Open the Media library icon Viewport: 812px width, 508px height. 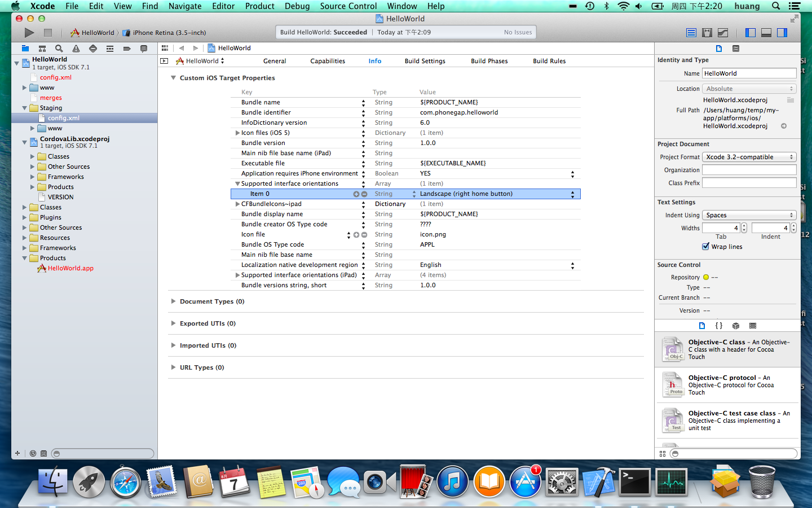[753, 326]
